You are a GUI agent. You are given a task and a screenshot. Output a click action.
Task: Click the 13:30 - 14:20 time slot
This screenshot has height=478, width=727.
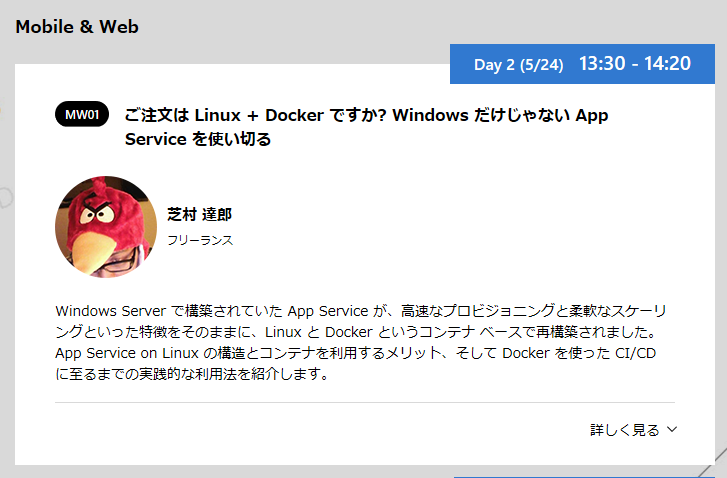(635, 64)
